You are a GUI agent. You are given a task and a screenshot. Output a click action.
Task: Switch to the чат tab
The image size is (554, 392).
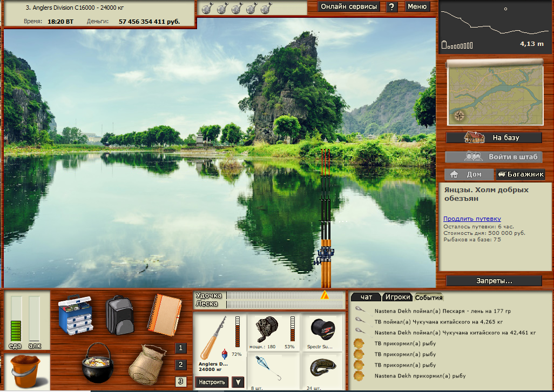367,298
